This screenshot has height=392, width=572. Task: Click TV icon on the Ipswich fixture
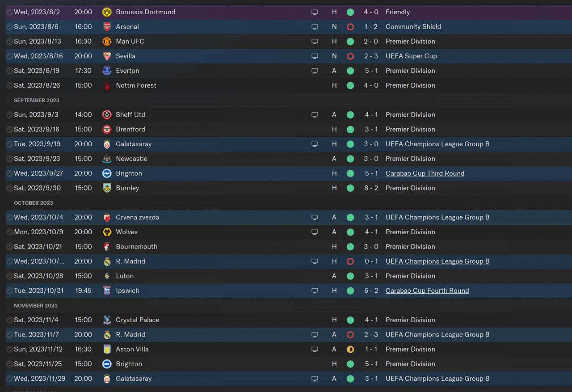coord(315,291)
